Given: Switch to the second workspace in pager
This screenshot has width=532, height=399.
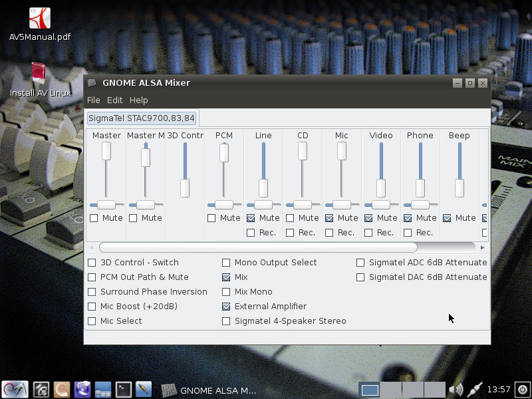Looking at the screenshot, I should click(391, 390).
